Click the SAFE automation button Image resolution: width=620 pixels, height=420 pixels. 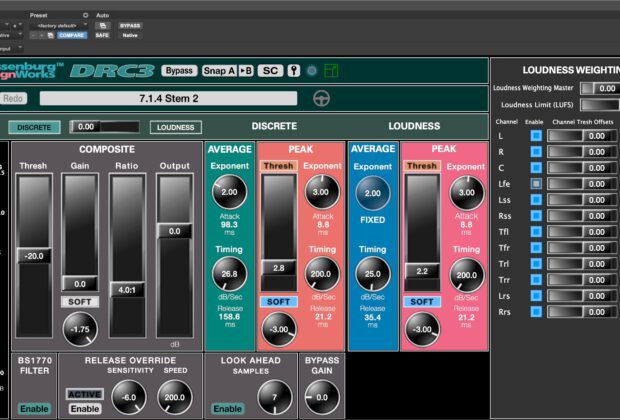coord(102,35)
